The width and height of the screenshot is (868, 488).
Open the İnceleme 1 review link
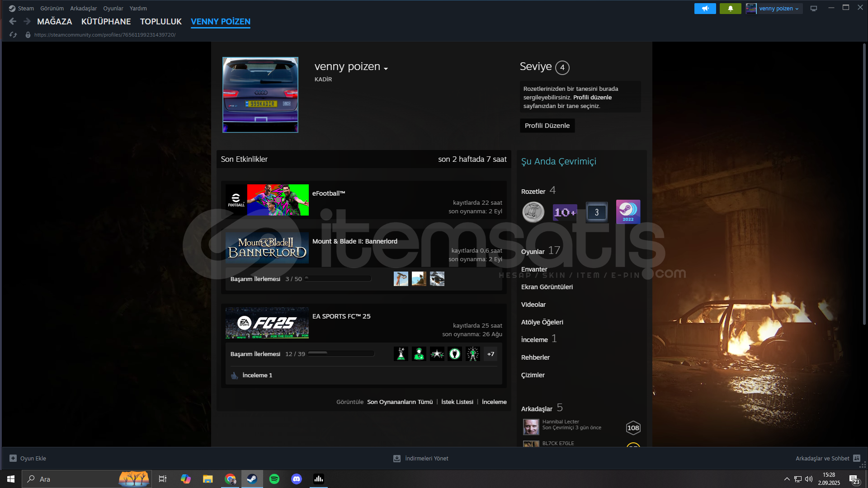(x=257, y=375)
